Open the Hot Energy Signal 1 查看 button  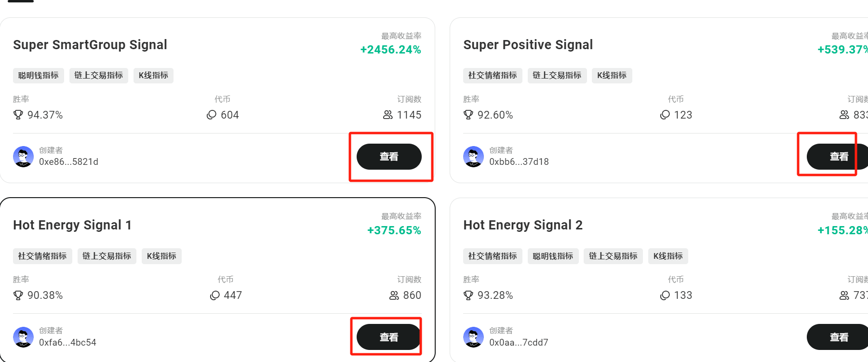click(389, 337)
